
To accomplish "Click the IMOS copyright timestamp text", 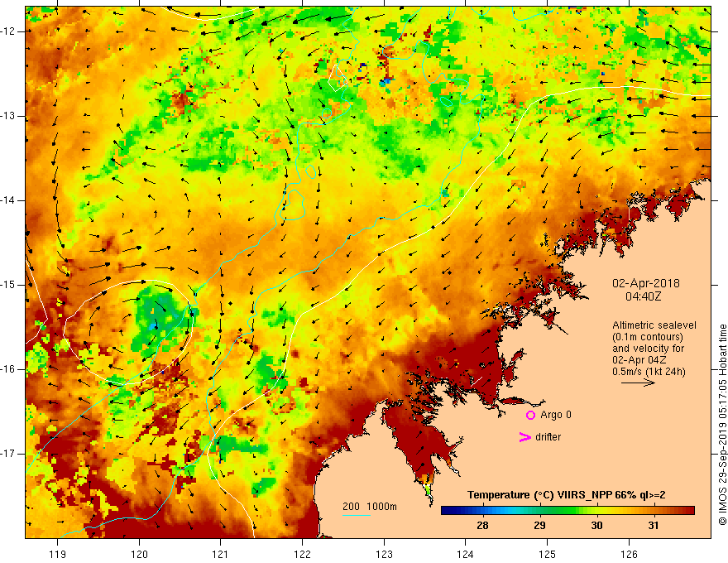I will [722, 425].
